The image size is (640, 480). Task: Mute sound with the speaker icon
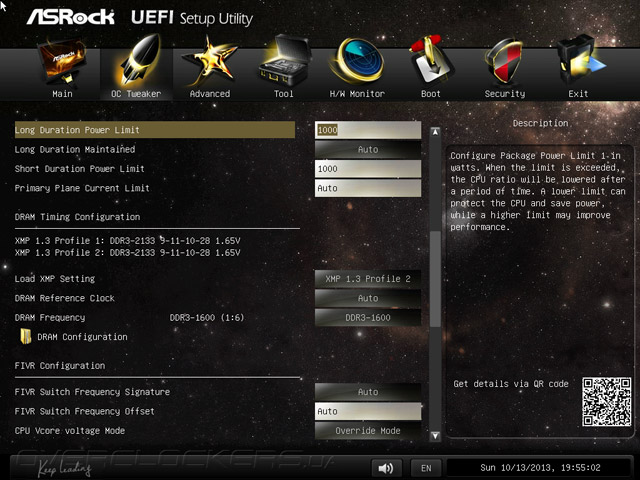[386, 468]
